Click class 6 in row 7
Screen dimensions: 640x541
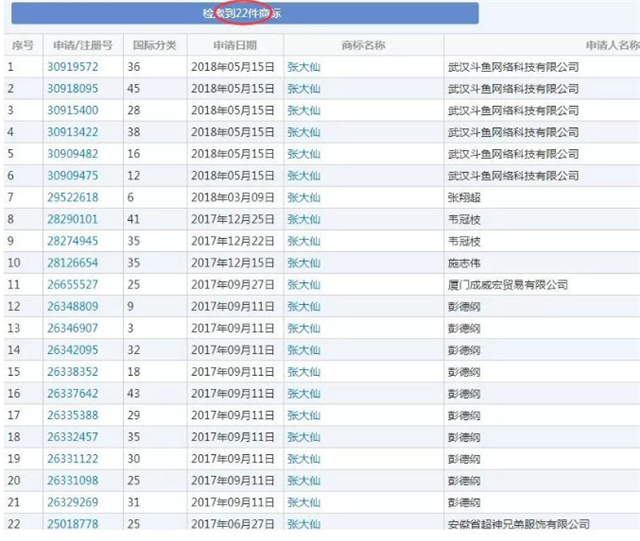tap(130, 198)
